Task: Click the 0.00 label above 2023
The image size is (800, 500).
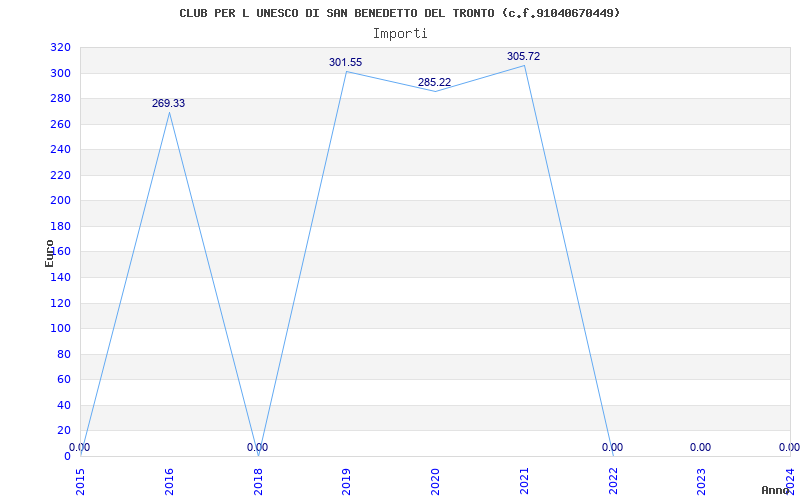Action: (701, 447)
